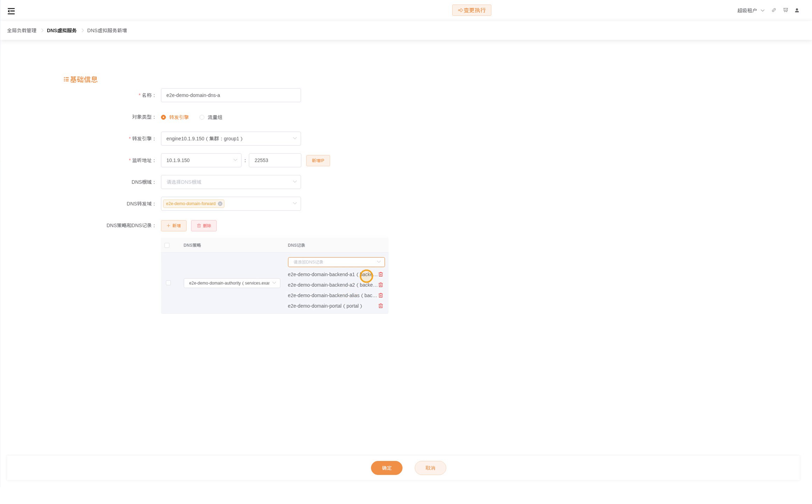Click the 新增 button for DNS policy
The height and width of the screenshot is (504, 812).
(x=174, y=226)
